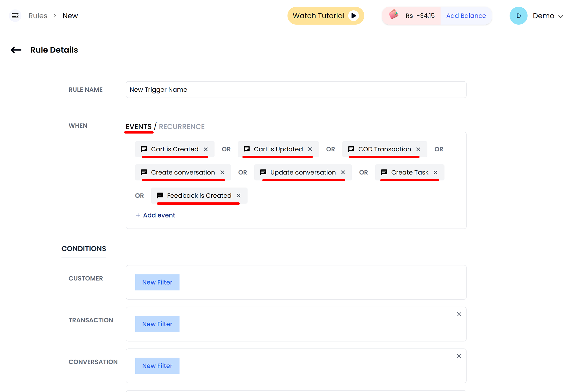Viewport: 574px width, 392px height.
Task: Go back using the arrow beside Rule Details
Action: (x=16, y=50)
